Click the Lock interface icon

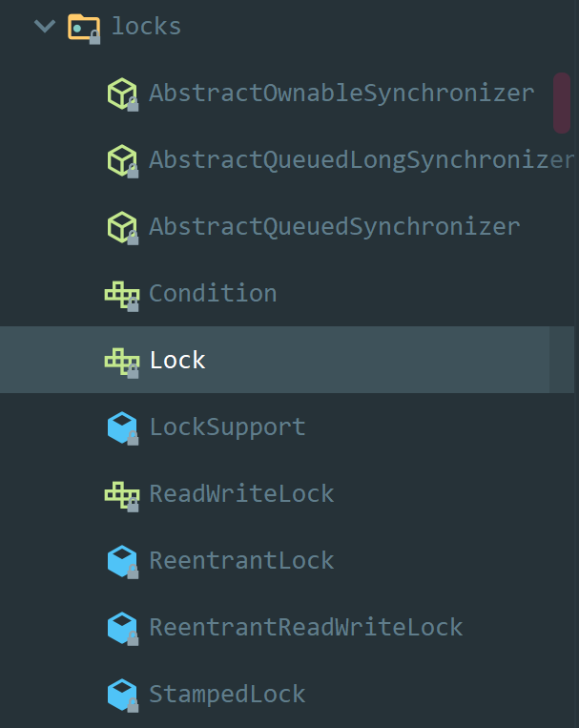[x=122, y=363]
